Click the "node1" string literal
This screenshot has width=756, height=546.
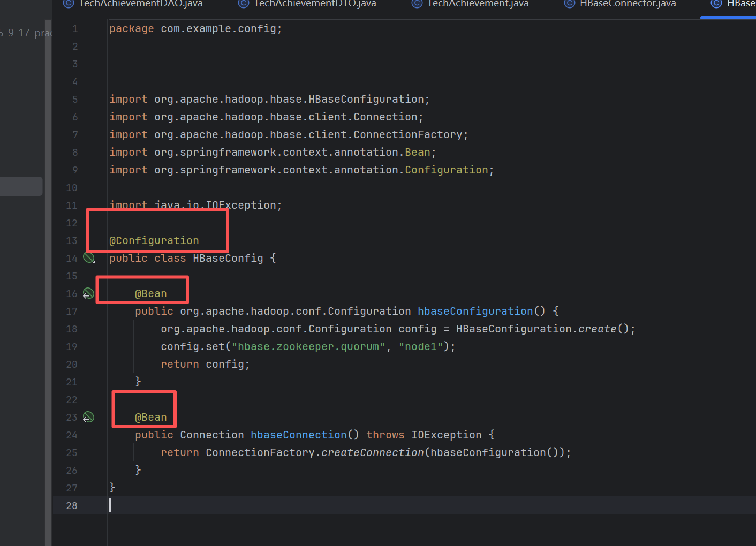click(421, 347)
